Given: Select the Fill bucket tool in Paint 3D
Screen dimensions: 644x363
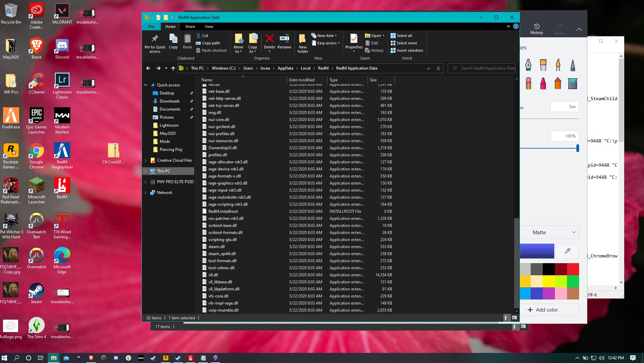Looking at the screenshot, I should tap(573, 83).
